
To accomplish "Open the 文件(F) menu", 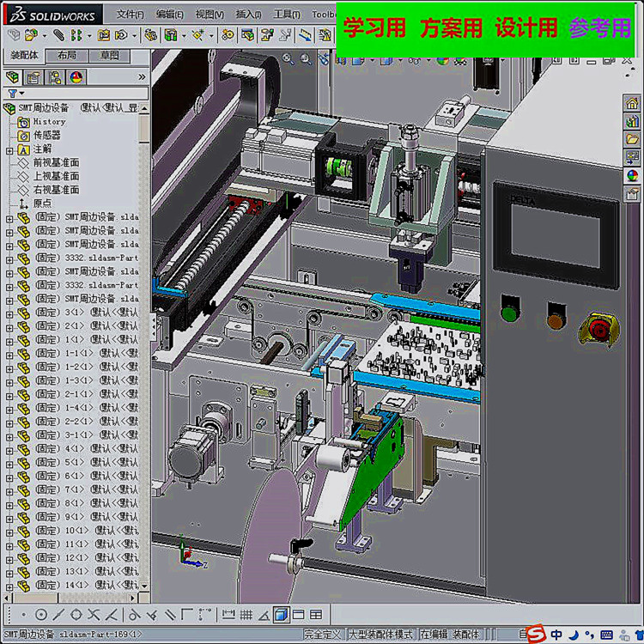I will (x=130, y=15).
